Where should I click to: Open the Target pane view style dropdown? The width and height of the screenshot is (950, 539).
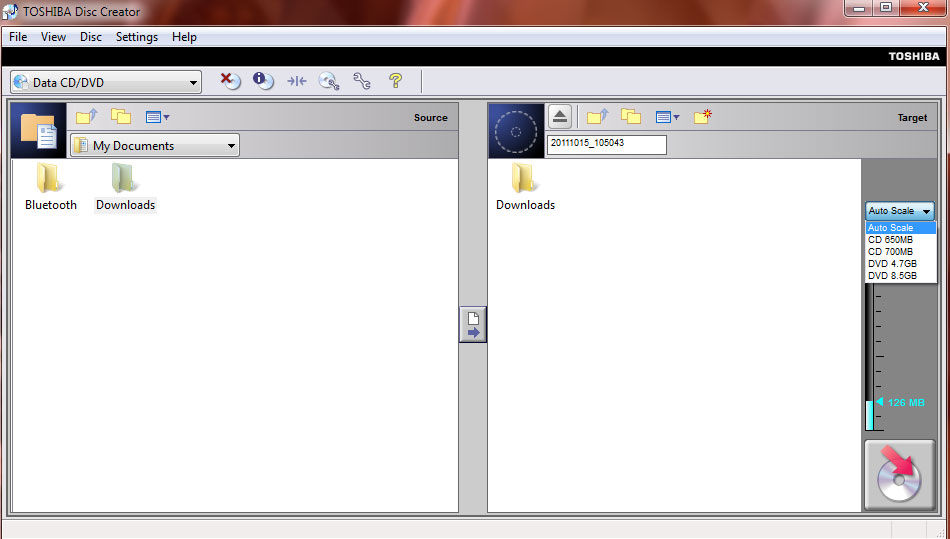click(668, 117)
